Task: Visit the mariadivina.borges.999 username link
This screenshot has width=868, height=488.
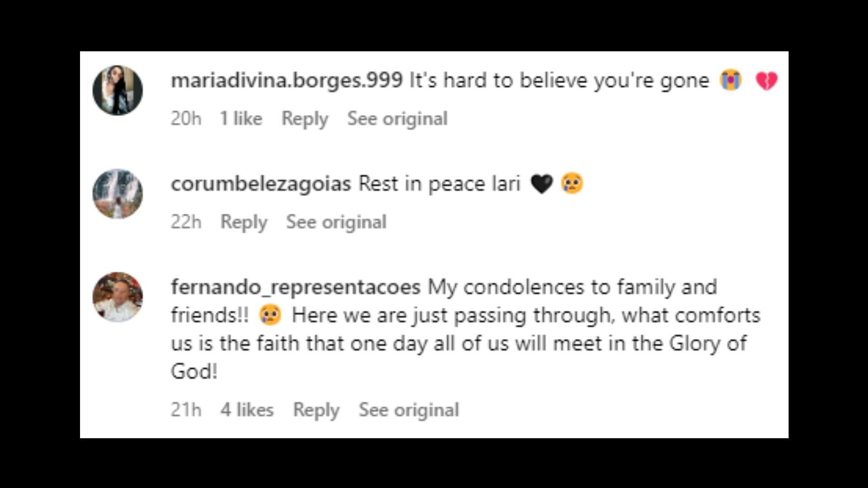Action: 287,81
